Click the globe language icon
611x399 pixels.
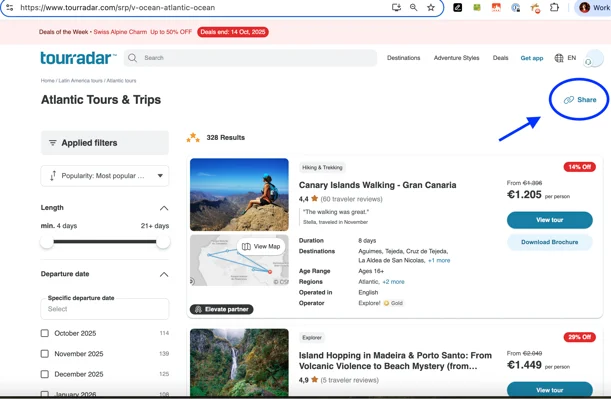coord(559,58)
